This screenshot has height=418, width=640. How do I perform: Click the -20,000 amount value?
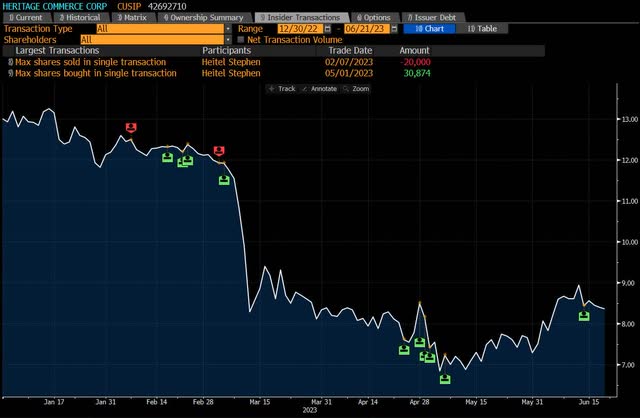pos(415,62)
